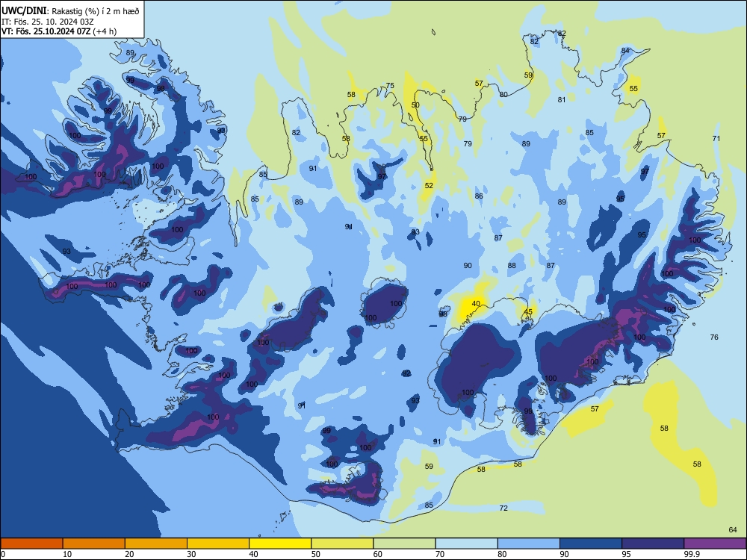747x560 pixels.
Task: Click the legend scale label "10"
Action: pyautogui.click(x=67, y=554)
